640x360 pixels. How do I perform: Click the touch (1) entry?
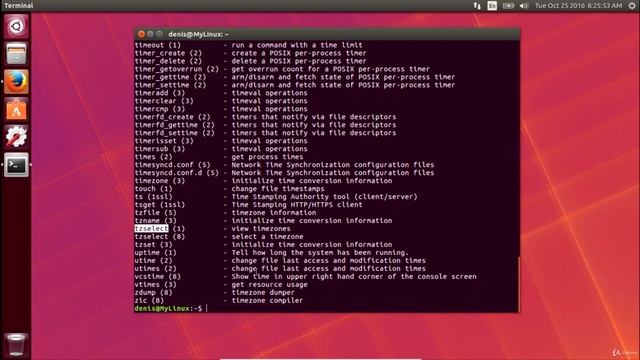pyautogui.click(x=153, y=189)
